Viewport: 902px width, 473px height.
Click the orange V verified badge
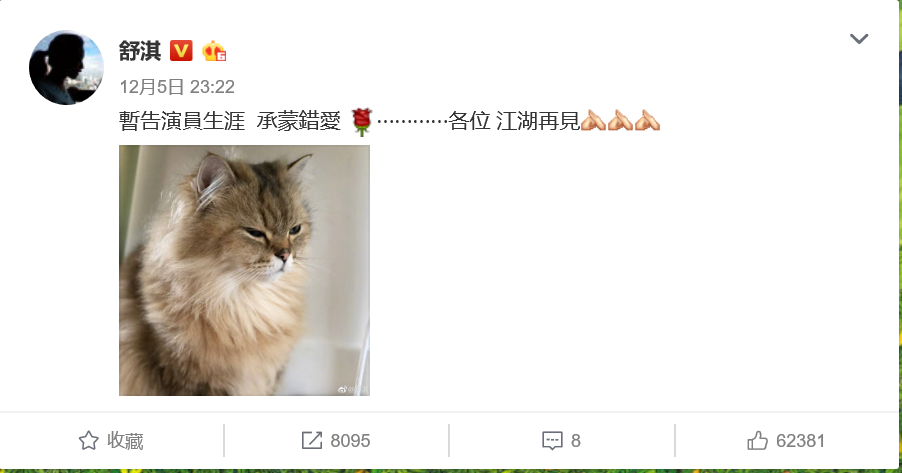pos(181,51)
